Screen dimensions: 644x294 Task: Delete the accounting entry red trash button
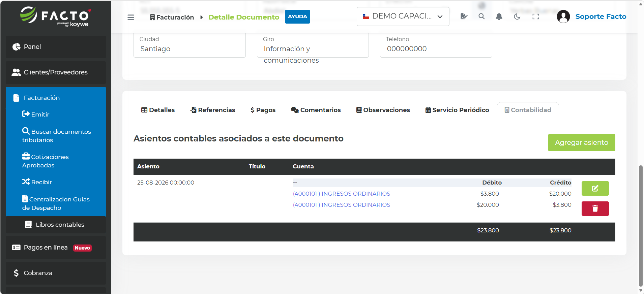[x=595, y=208]
